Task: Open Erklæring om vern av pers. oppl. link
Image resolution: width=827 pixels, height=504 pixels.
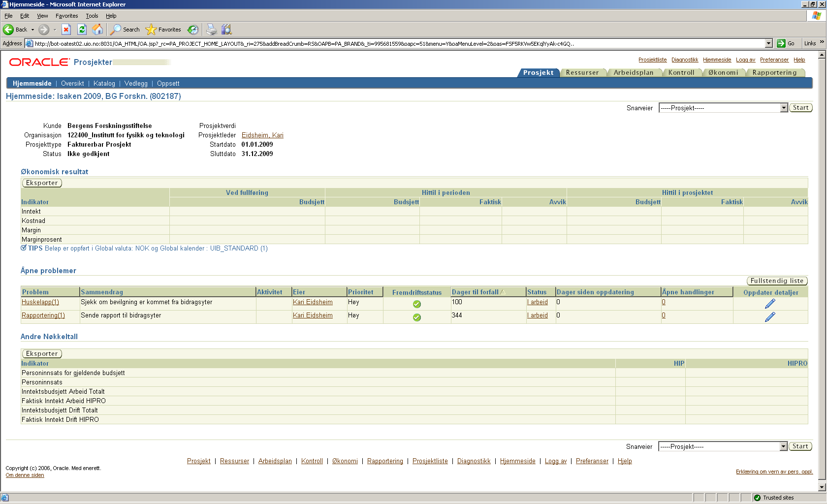Action: pyautogui.click(x=774, y=472)
